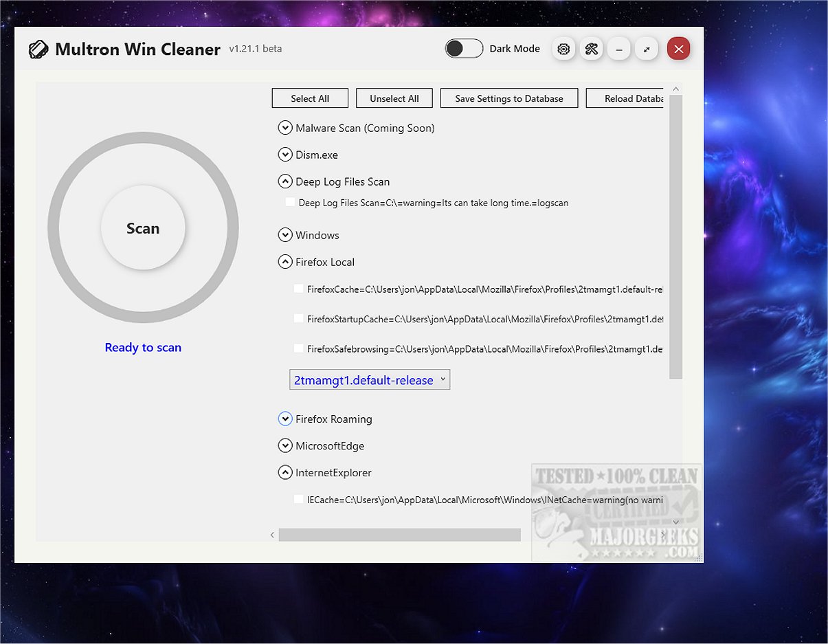Click Save Settings to Database button

(509, 98)
